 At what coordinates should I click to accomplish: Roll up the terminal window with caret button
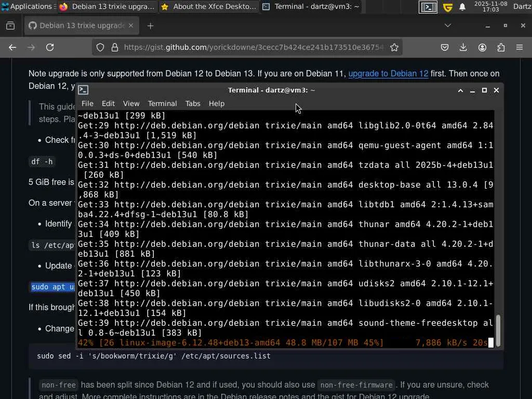(460, 90)
